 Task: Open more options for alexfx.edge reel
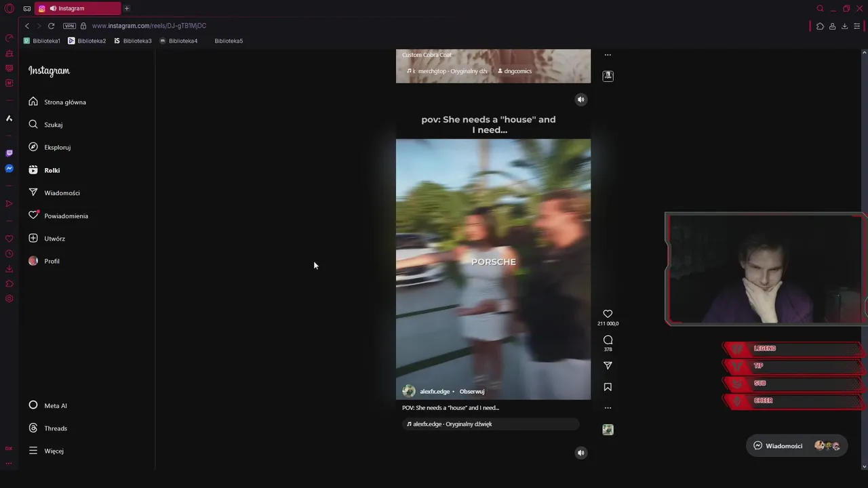pyautogui.click(x=608, y=408)
